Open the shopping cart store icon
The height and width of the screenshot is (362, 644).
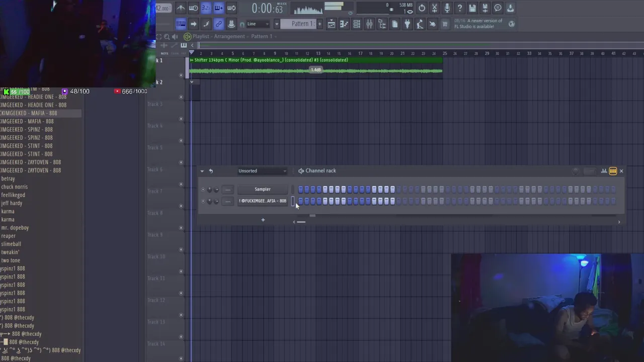click(445, 24)
